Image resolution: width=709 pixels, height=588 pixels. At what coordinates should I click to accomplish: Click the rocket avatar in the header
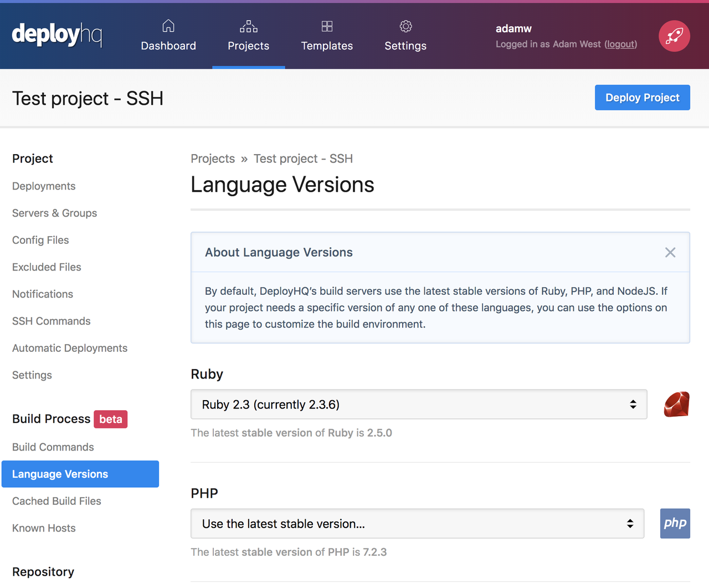674,35
